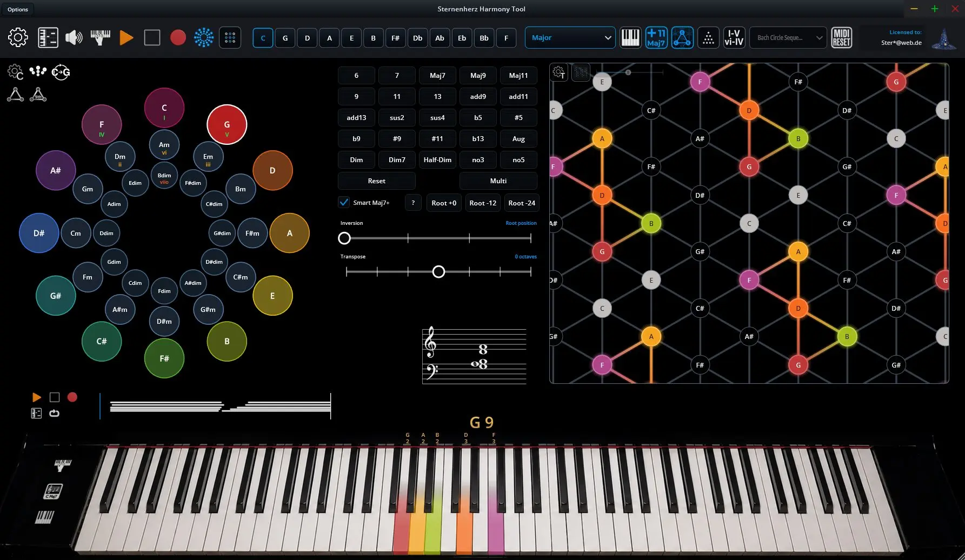Select key Bb in the key selector

[484, 38]
